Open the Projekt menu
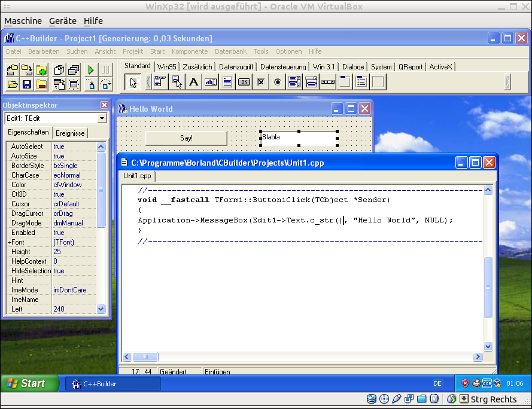This screenshot has width=532, height=409. [133, 51]
